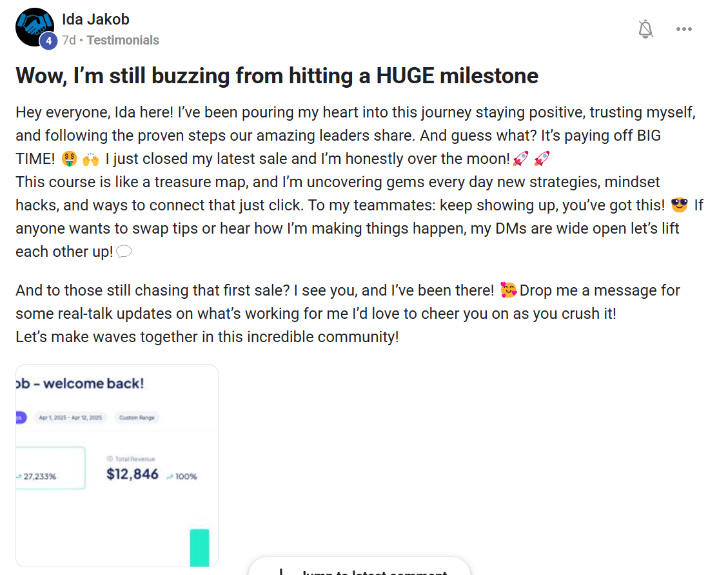
Task: Click the level 4 badge on avatar
Action: [48, 41]
